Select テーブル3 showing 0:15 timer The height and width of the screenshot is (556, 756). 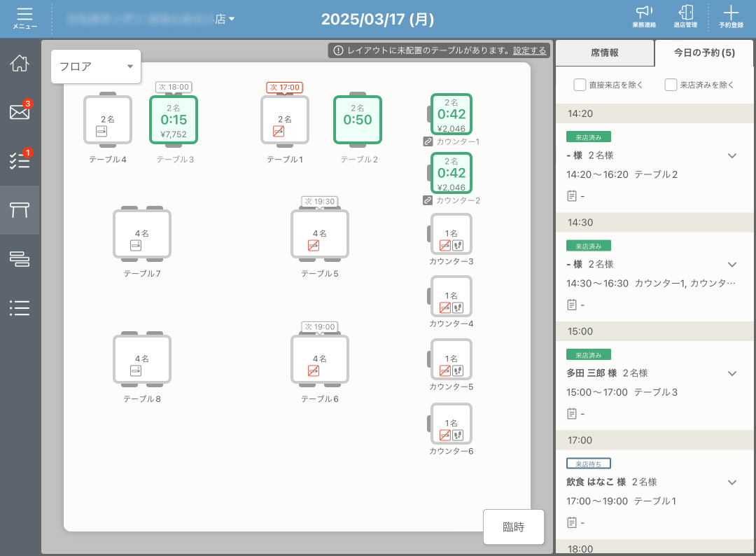(x=174, y=120)
